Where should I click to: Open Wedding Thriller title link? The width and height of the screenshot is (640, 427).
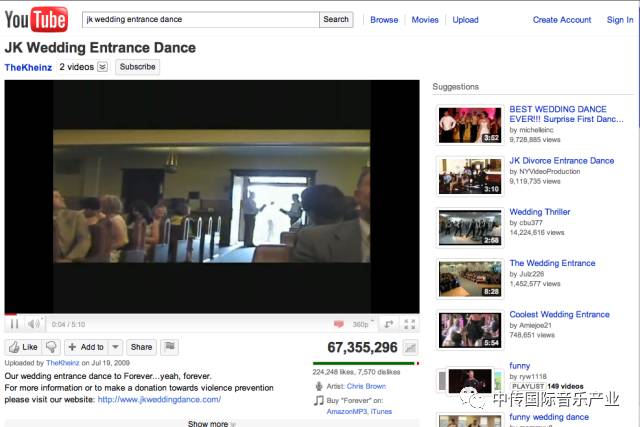click(540, 212)
